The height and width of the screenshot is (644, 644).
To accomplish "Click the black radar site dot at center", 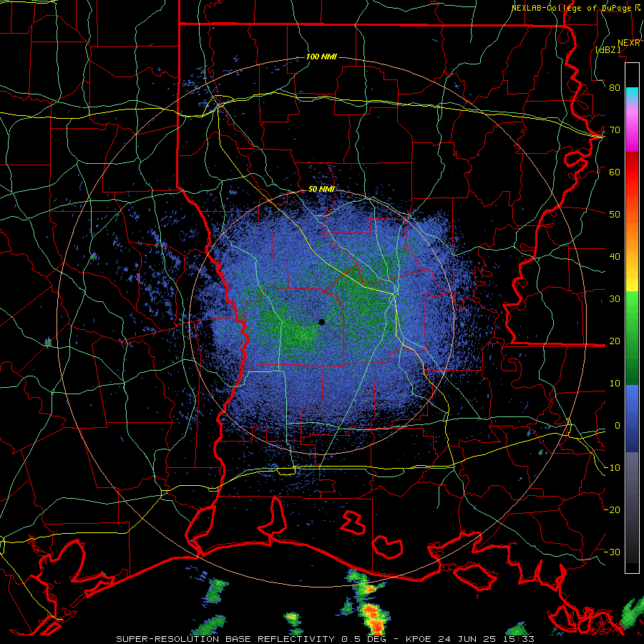I will click(x=322, y=323).
